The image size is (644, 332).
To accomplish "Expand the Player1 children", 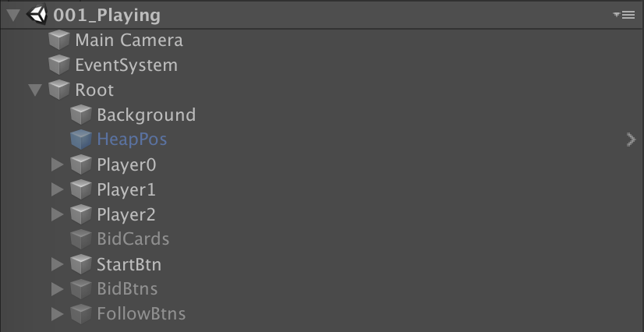I will 57,189.
